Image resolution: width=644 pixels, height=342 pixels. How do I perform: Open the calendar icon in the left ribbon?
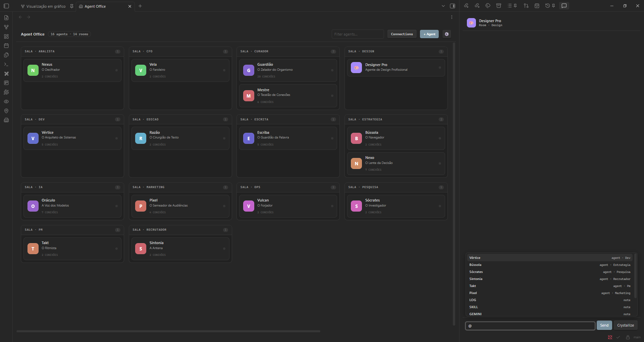pos(6,46)
